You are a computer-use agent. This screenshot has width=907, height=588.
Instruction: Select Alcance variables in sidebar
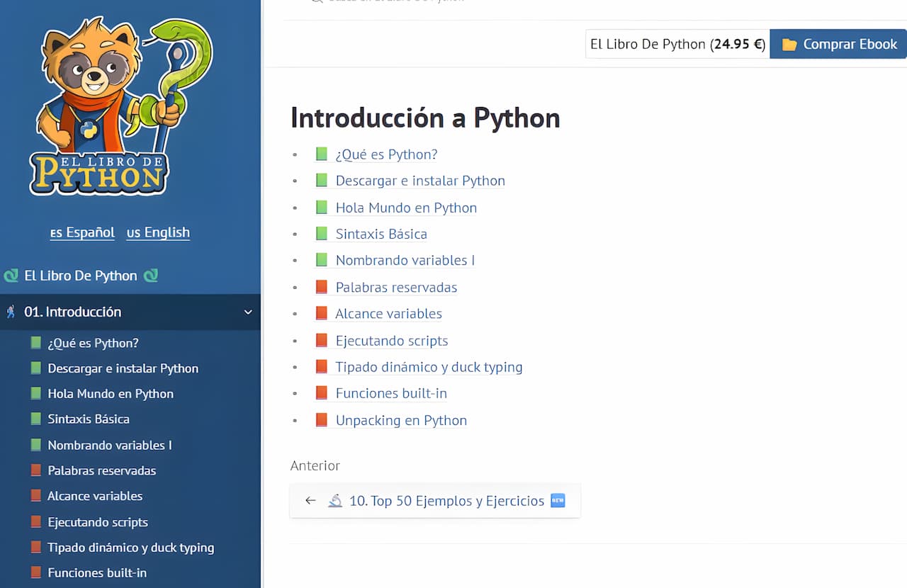95,496
